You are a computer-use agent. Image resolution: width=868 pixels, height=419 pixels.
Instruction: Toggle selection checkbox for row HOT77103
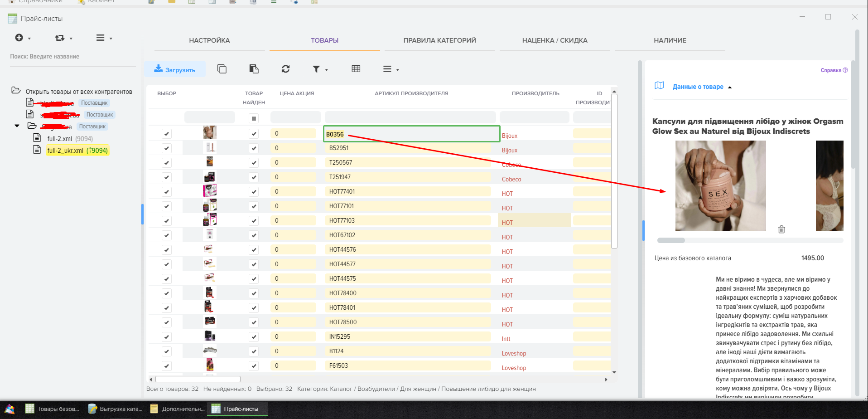(x=167, y=221)
